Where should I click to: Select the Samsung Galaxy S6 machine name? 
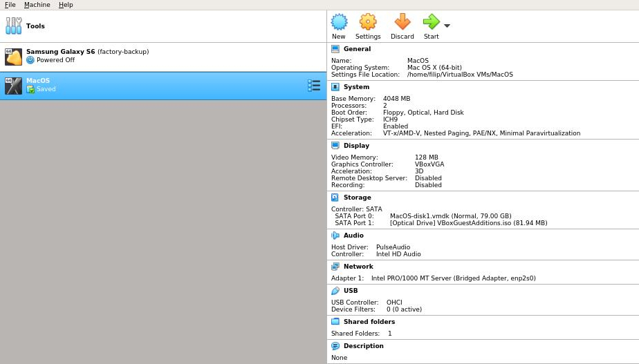(60, 52)
